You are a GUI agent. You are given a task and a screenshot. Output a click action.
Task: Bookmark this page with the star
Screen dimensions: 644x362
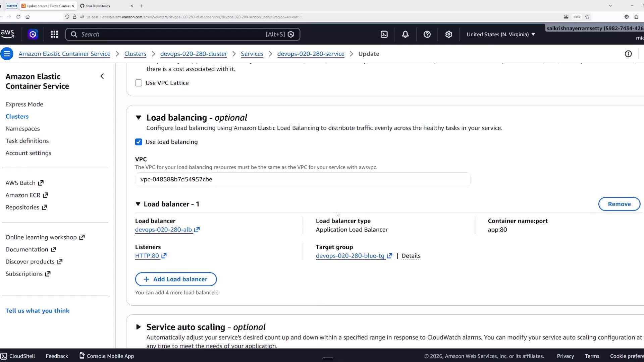coord(587,17)
